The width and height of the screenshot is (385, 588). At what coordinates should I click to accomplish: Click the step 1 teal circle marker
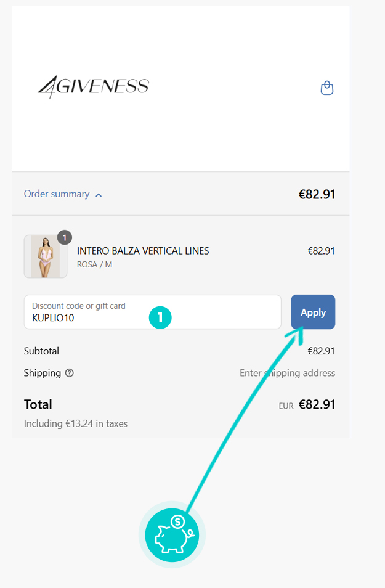[160, 317]
